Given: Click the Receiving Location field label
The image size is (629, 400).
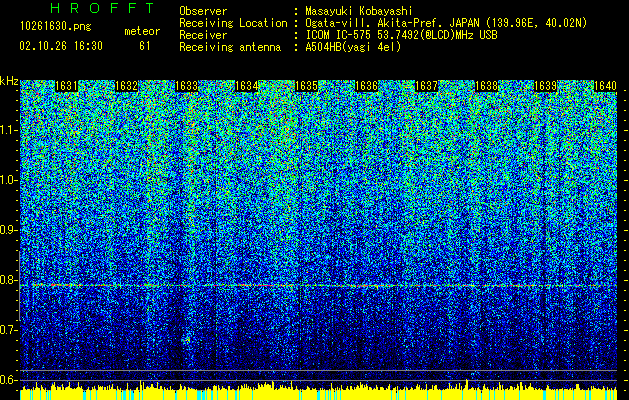Looking at the screenshot, I should 233,23.
